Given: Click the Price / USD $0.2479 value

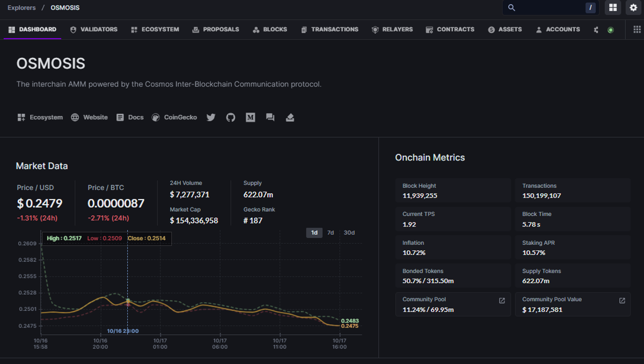Looking at the screenshot, I should click(x=40, y=203).
